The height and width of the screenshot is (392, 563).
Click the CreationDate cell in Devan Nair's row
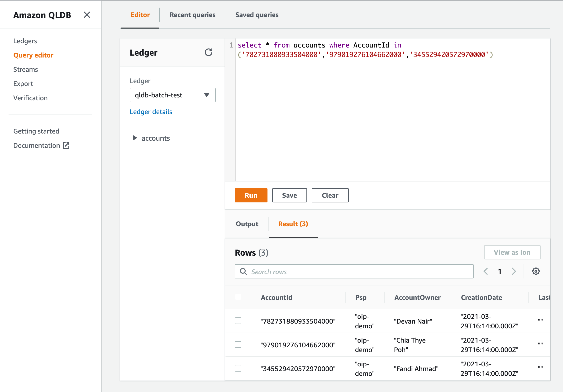coord(489,321)
